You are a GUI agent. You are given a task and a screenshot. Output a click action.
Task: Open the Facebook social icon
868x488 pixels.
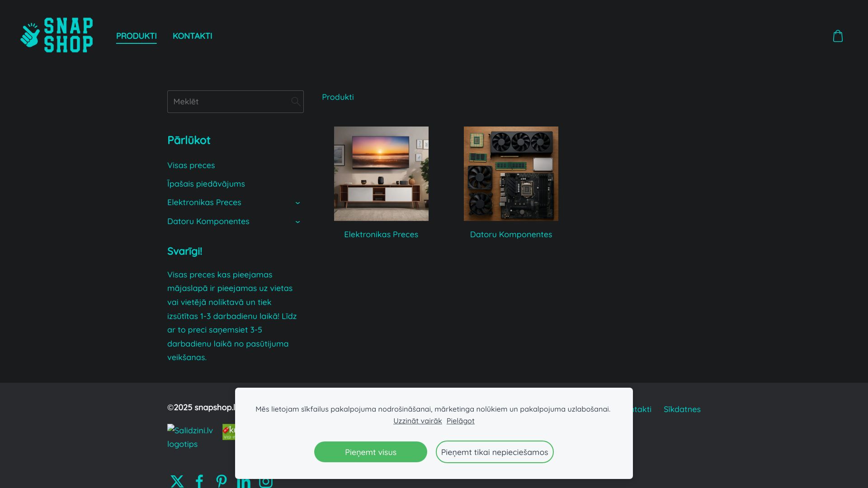point(199,481)
